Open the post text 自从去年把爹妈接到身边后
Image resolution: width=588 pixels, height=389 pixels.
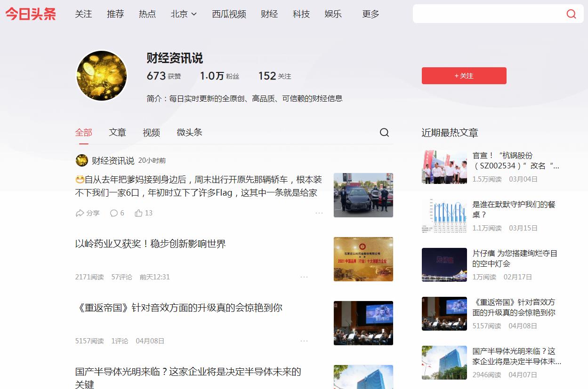199,186
